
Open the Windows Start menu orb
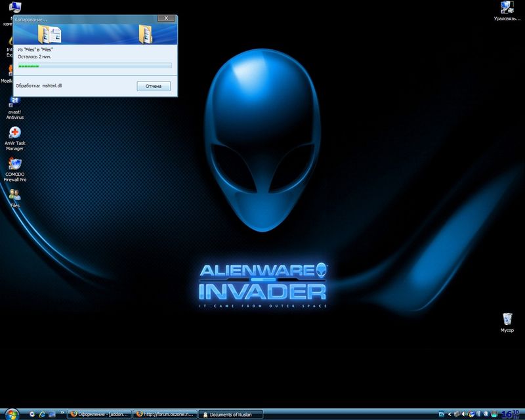(x=12, y=415)
